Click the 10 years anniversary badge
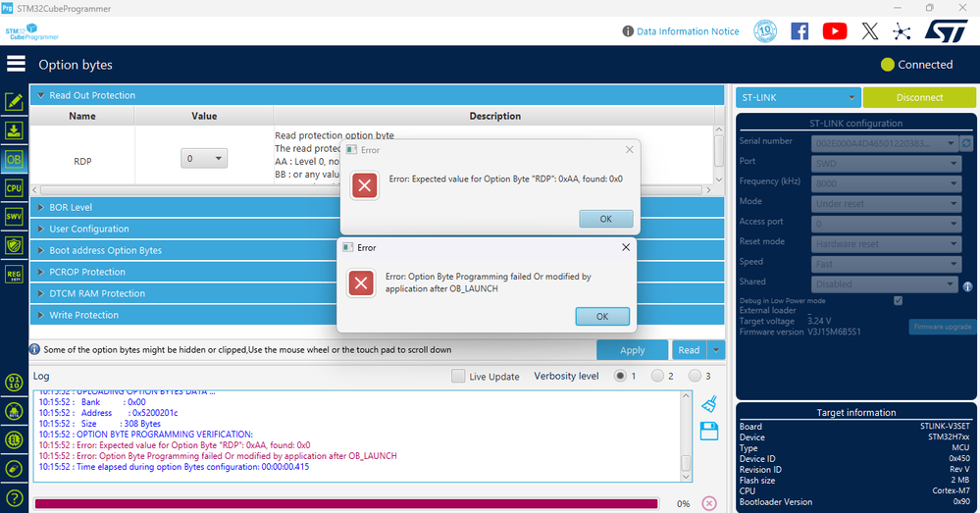980x513 pixels. click(765, 31)
